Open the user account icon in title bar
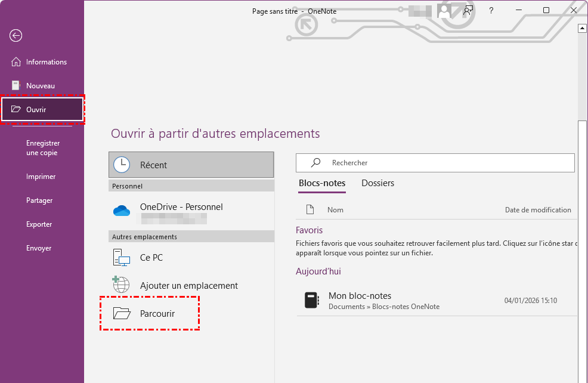 444,10
